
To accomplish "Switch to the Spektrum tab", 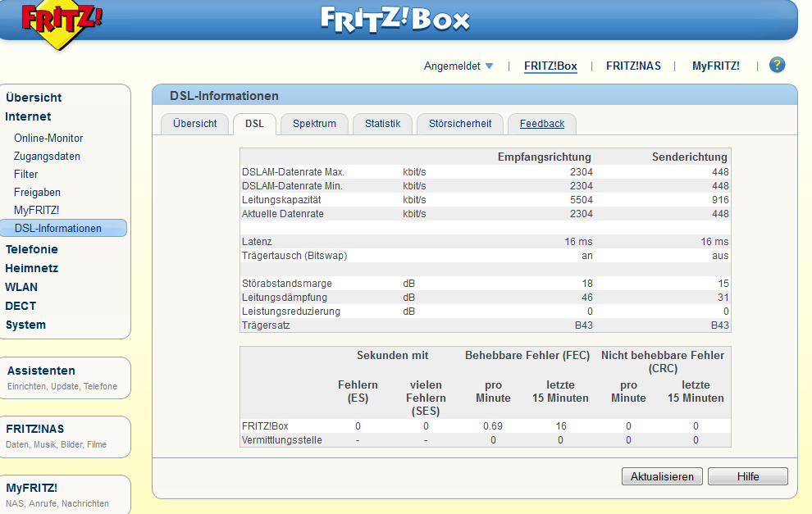I will 314,124.
